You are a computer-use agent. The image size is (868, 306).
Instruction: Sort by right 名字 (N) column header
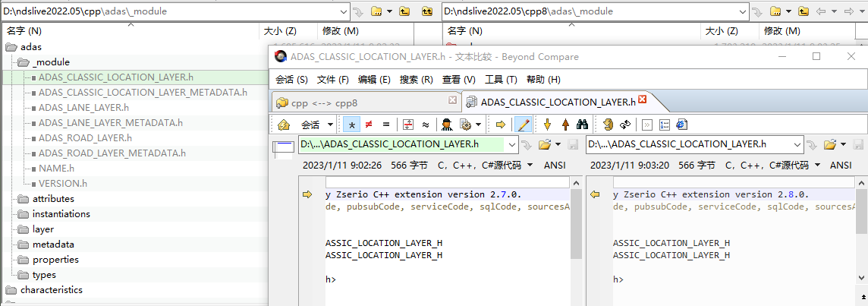pos(571,31)
